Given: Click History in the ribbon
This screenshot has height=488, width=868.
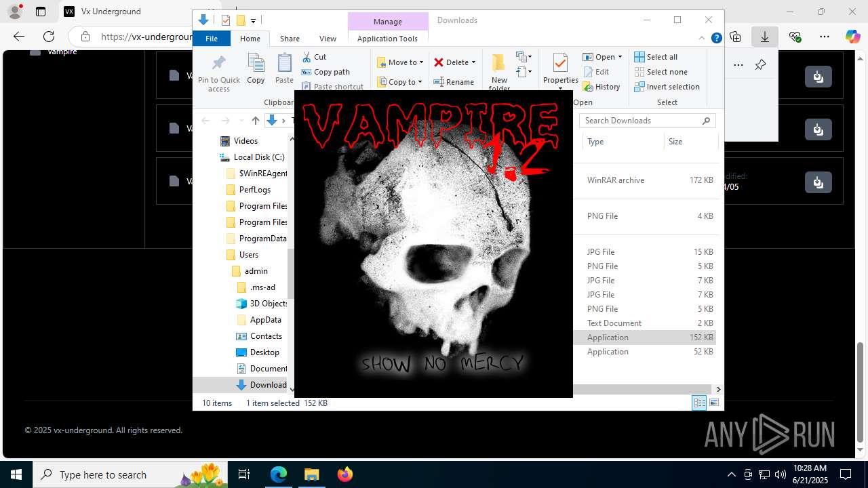Looking at the screenshot, I should 601,87.
